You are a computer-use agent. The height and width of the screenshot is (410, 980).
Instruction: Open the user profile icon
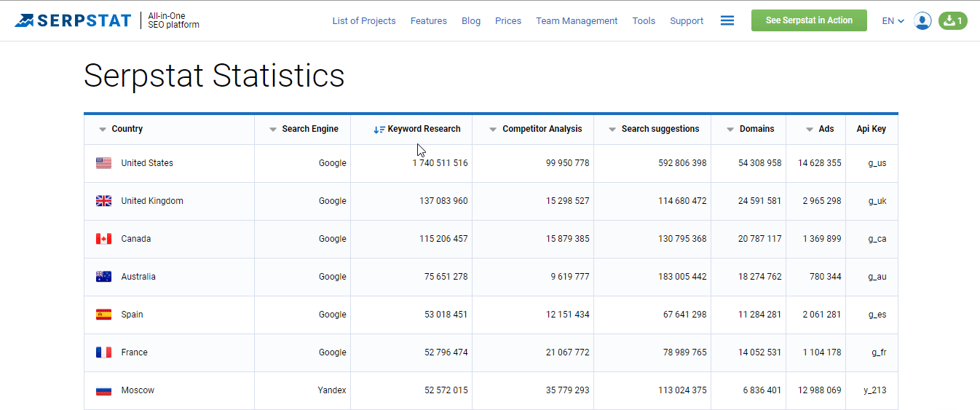(x=922, y=20)
